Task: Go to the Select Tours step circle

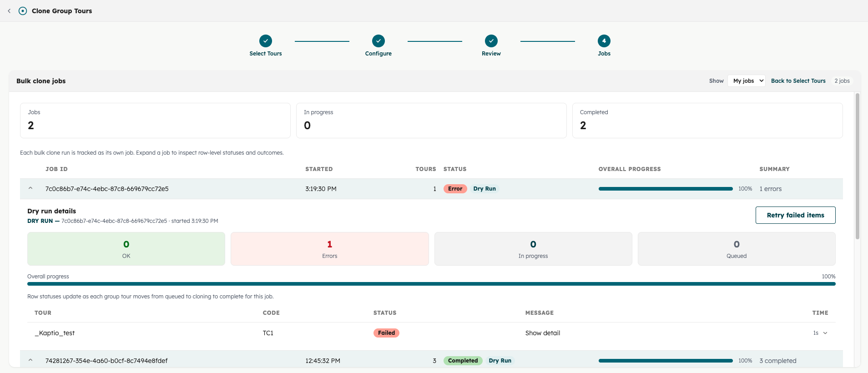Action: tap(266, 41)
